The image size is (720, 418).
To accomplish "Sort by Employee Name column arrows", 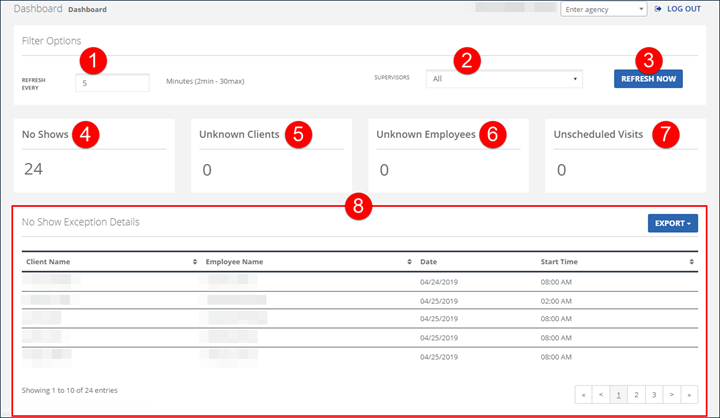I will pos(410,261).
